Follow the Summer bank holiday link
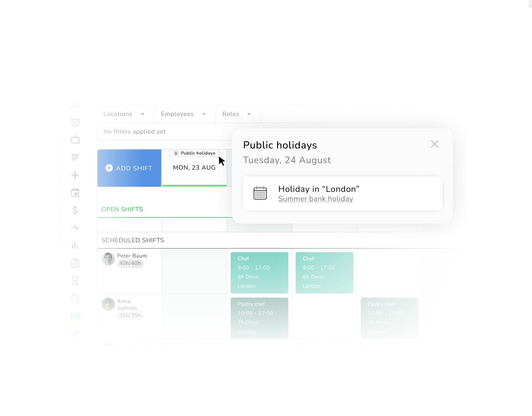The image size is (532, 416). [316, 199]
